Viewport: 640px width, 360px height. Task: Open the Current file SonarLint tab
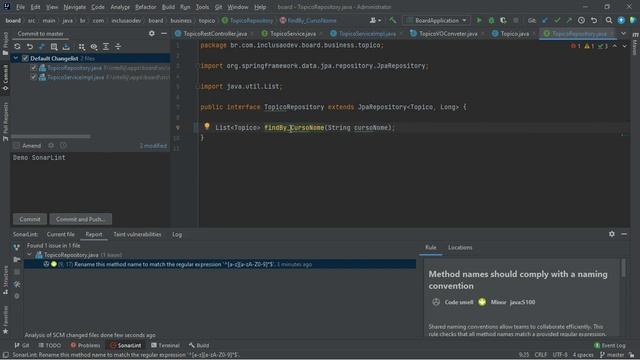point(60,234)
